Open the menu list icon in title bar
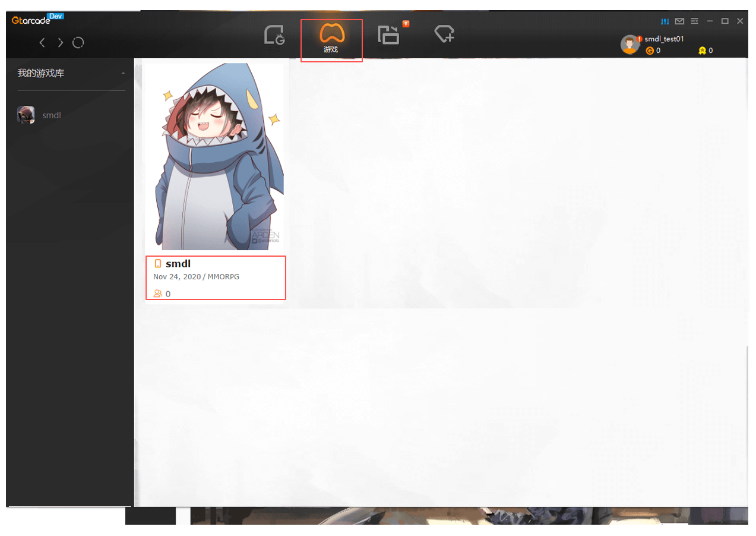The image size is (756, 536). [x=694, y=21]
